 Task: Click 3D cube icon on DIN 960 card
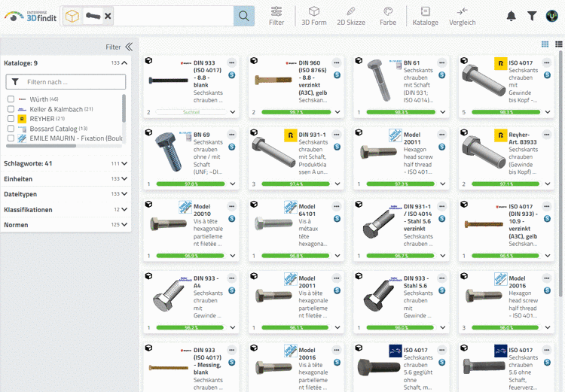254,61
